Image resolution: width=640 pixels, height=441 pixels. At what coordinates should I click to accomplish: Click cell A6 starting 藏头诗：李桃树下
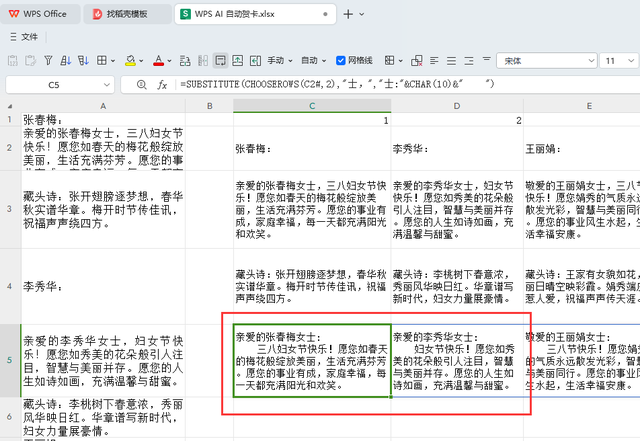(x=103, y=417)
